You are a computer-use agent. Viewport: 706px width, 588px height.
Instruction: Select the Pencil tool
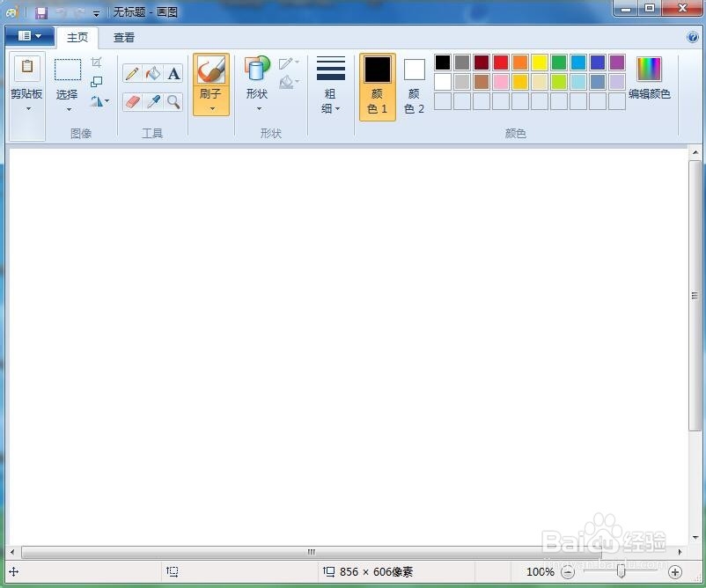132,73
